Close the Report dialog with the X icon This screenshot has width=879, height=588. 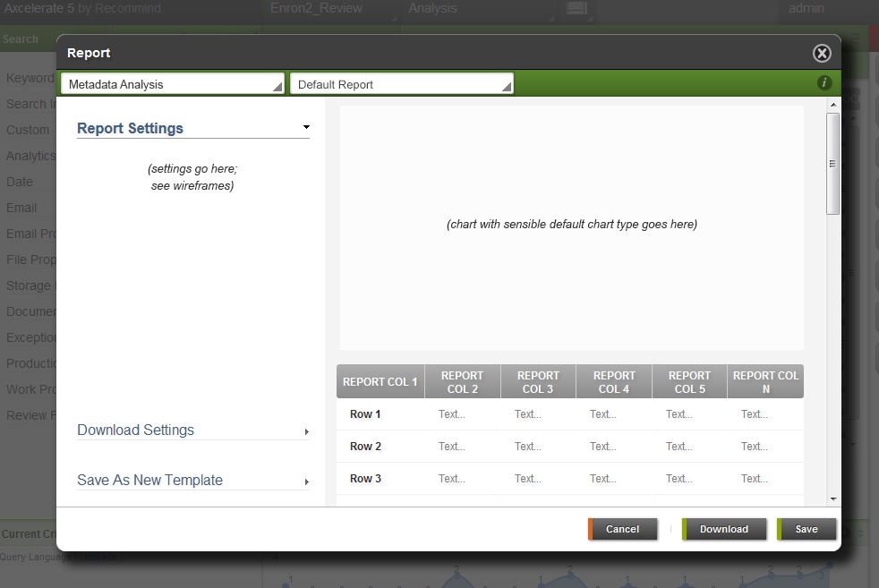[822, 53]
